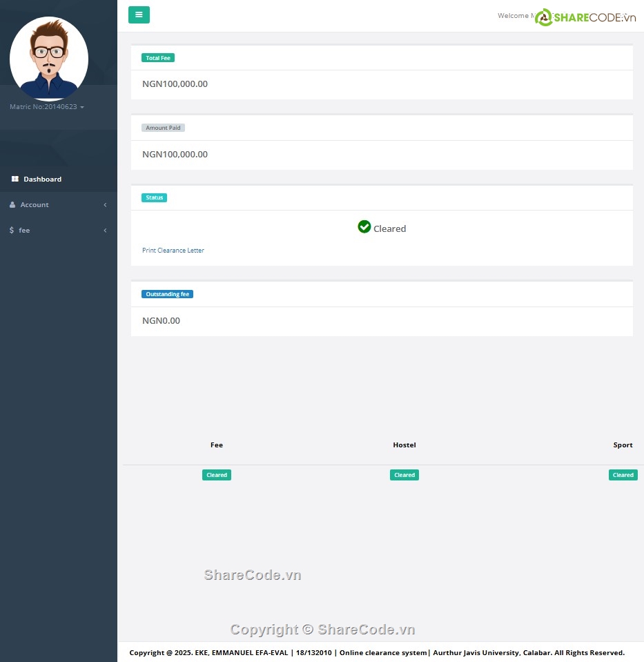
Task: Click the green Cleared check icon
Action: [364, 226]
